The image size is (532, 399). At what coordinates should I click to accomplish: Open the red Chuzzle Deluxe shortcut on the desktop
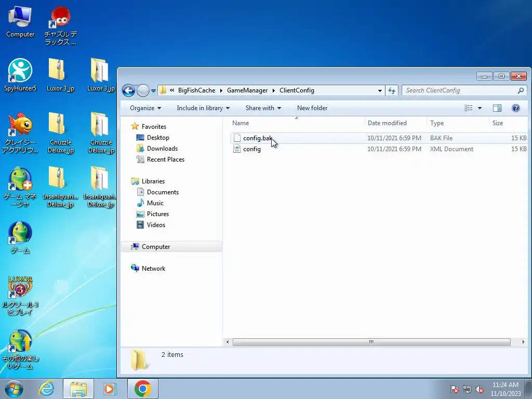point(60,25)
